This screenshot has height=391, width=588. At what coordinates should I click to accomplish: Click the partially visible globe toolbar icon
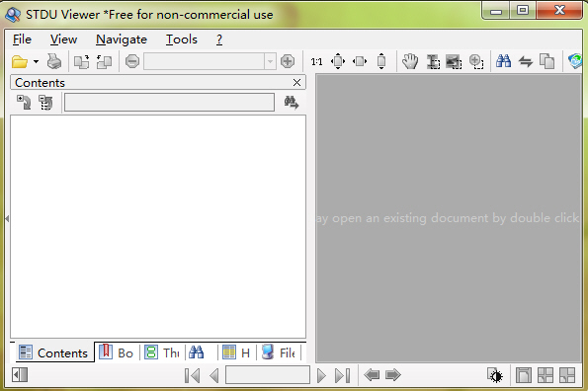click(x=575, y=61)
